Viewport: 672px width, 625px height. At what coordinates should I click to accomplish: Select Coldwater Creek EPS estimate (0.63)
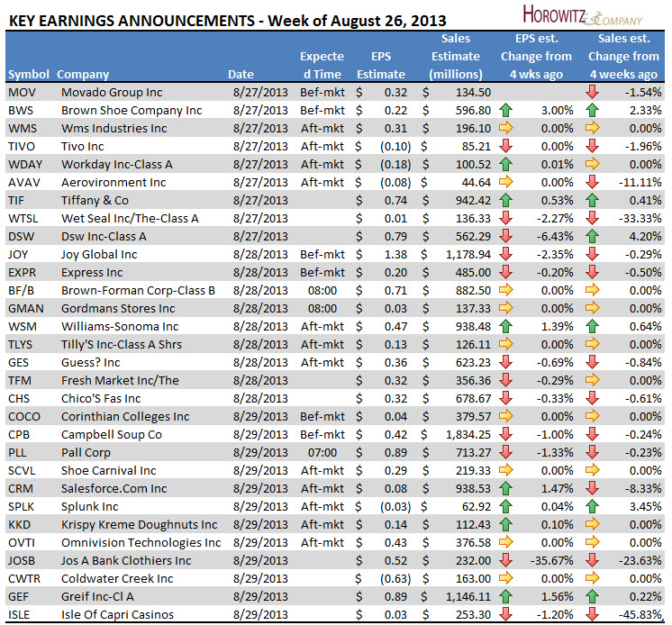(395, 578)
